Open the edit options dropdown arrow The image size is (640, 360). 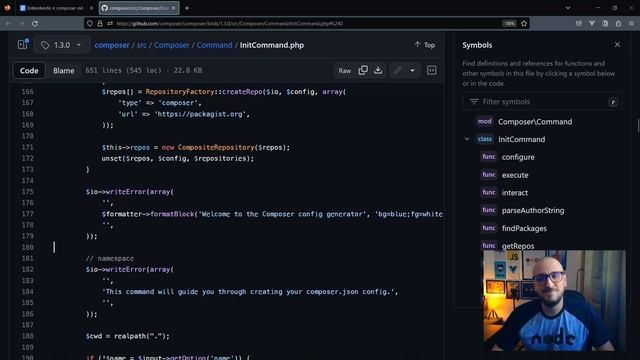(413, 70)
